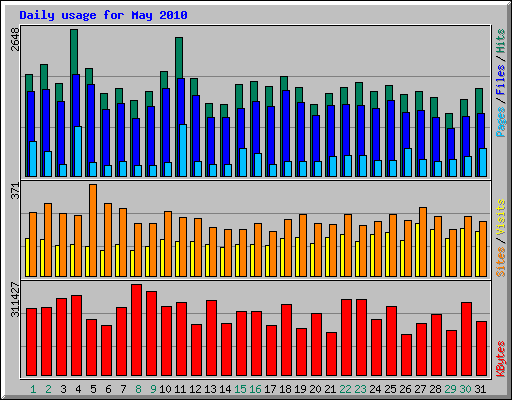Click day 22 on the x-axis
The width and height of the screenshot is (512, 400).
coord(345,389)
